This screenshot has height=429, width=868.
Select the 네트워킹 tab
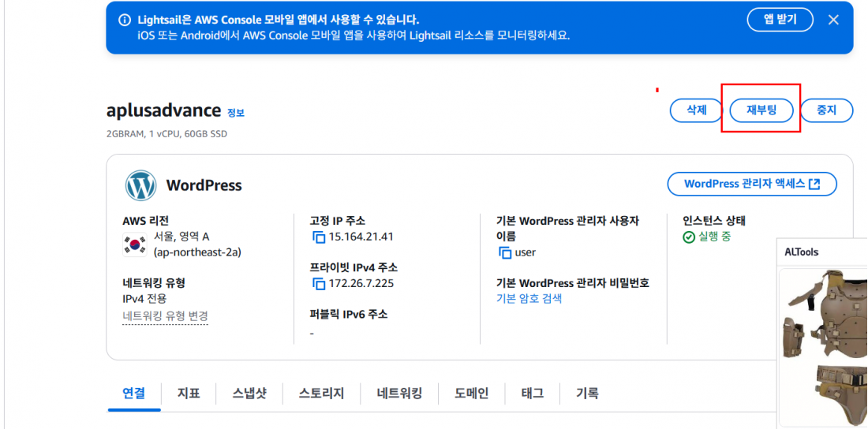tap(400, 394)
